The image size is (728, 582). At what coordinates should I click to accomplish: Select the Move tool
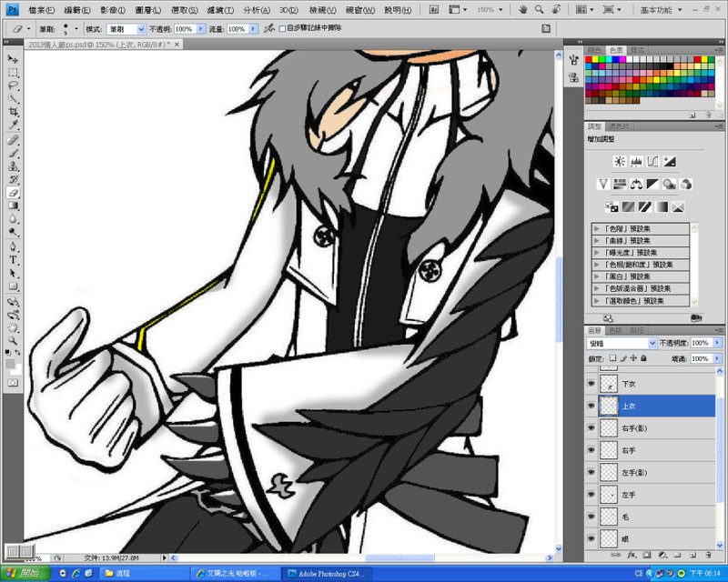coord(13,59)
